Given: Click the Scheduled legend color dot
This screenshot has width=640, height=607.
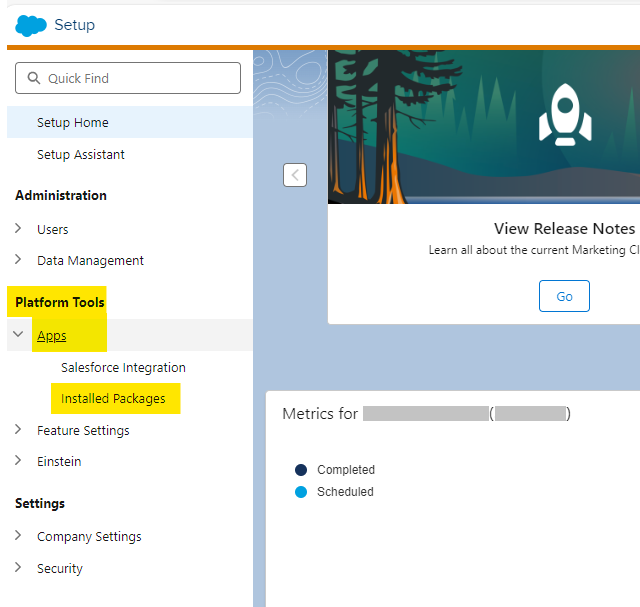Looking at the screenshot, I should (x=301, y=492).
